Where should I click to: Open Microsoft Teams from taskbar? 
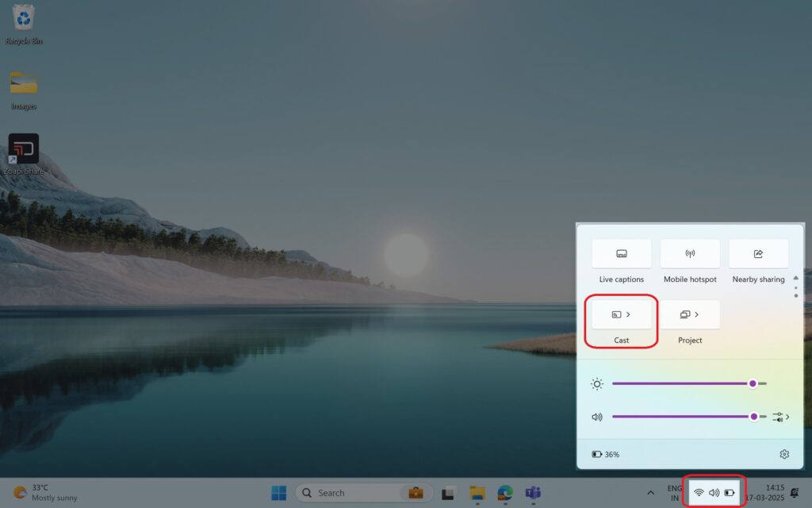point(533,493)
